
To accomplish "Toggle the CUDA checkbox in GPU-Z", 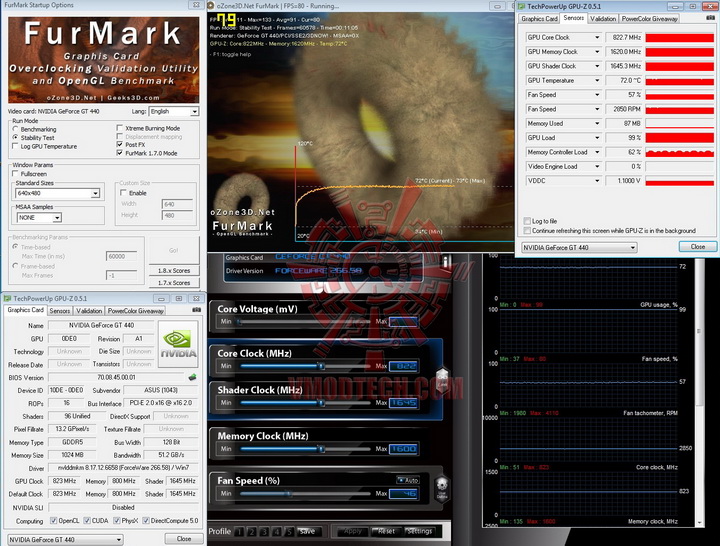I will pos(87,520).
